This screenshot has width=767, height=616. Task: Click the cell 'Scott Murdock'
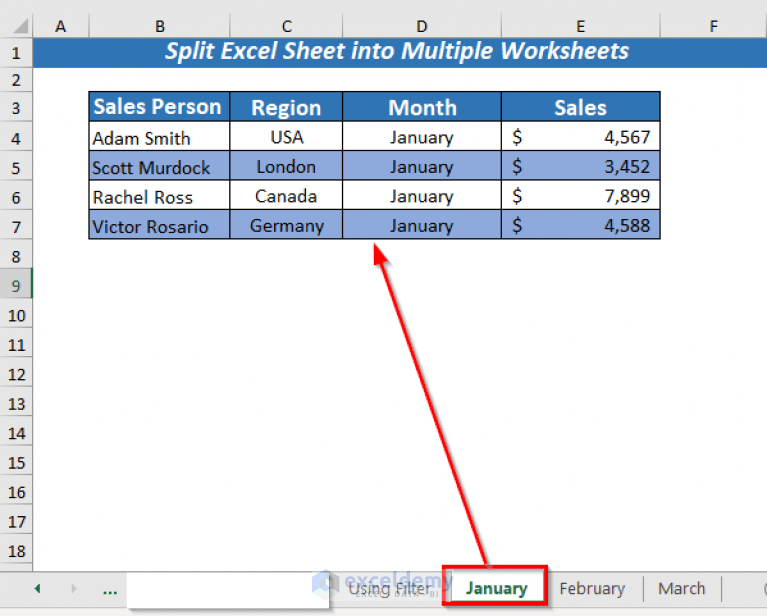point(159,166)
